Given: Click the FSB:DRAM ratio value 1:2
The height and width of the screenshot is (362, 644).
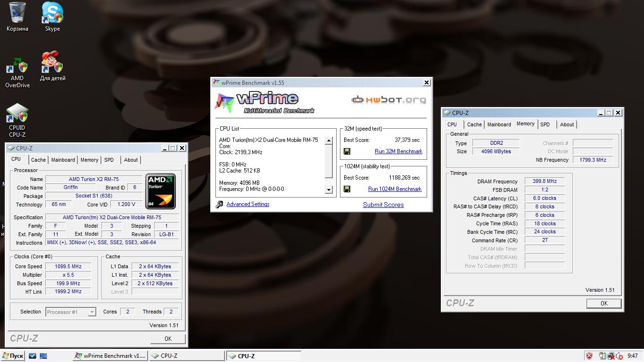Looking at the screenshot, I should tap(545, 189).
